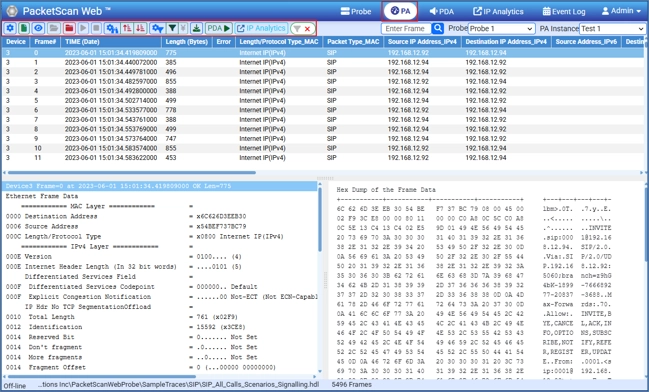Click the Don't fragment decode line
The width and height of the screenshot is (649, 392).
[160, 347]
